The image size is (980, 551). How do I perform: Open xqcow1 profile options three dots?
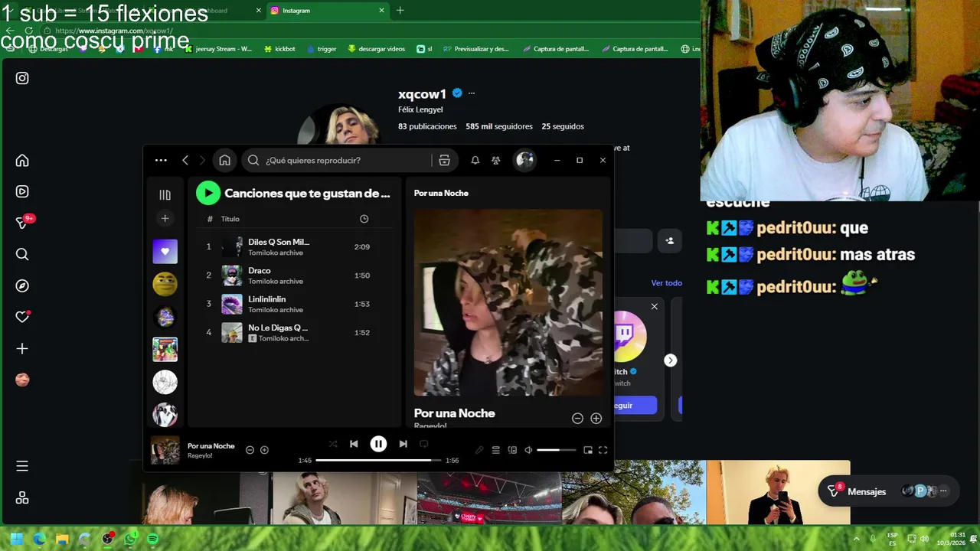click(472, 93)
